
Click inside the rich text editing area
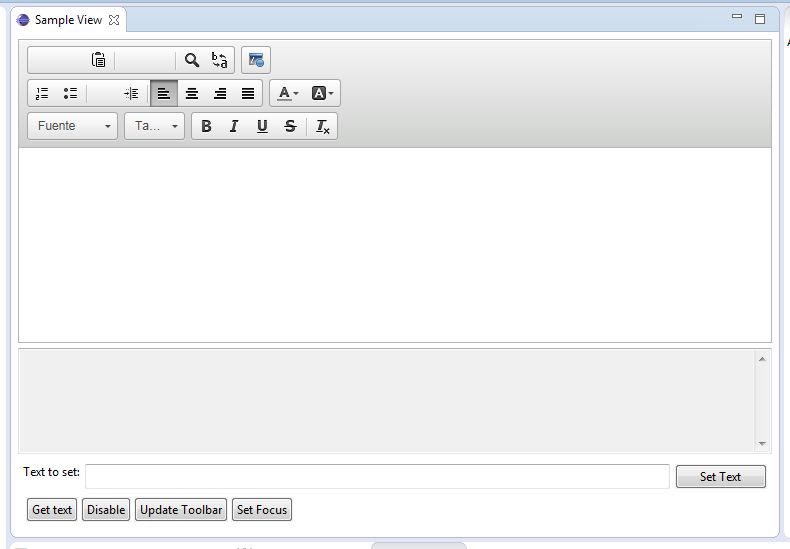tap(395, 245)
